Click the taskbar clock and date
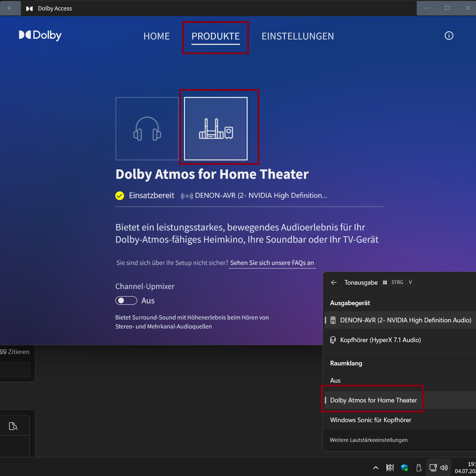Viewport: 476px width, 476px height. pos(466,468)
